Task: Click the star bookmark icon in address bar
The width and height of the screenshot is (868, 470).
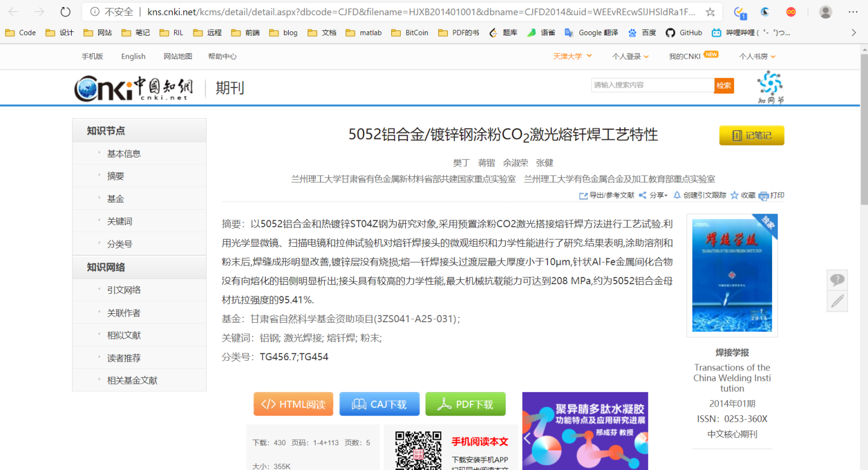Action: 710,11
